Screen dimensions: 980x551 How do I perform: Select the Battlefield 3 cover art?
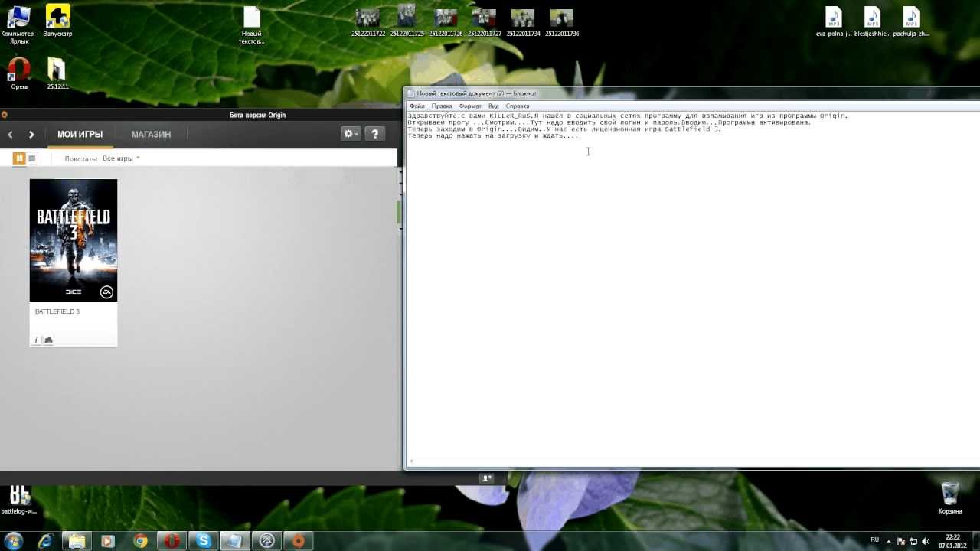pyautogui.click(x=73, y=240)
